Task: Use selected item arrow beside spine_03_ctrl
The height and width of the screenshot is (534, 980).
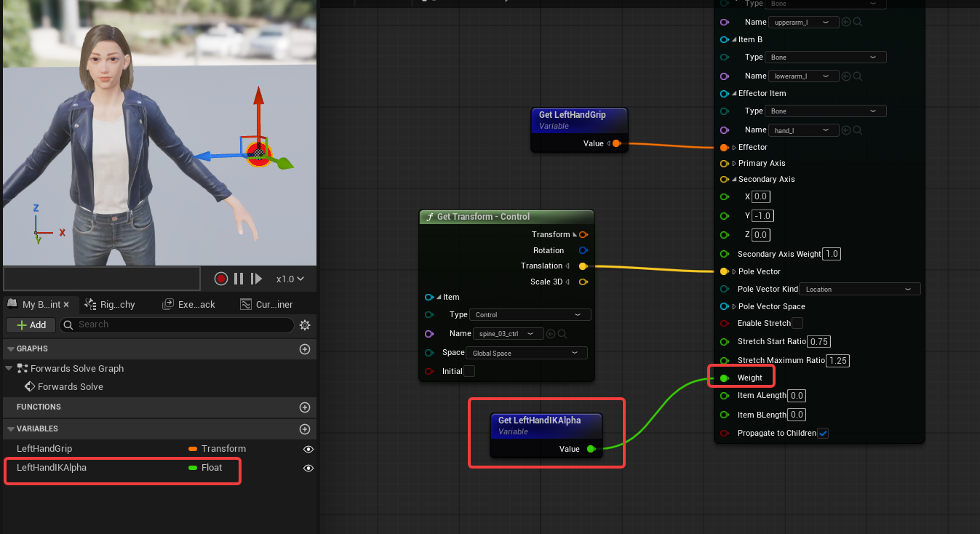Action: (x=551, y=334)
